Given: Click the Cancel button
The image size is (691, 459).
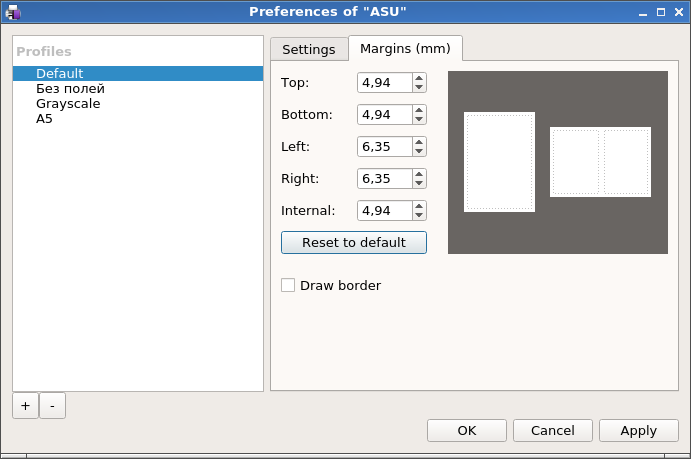Looking at the screenshot, I should [x=552, y=430].
